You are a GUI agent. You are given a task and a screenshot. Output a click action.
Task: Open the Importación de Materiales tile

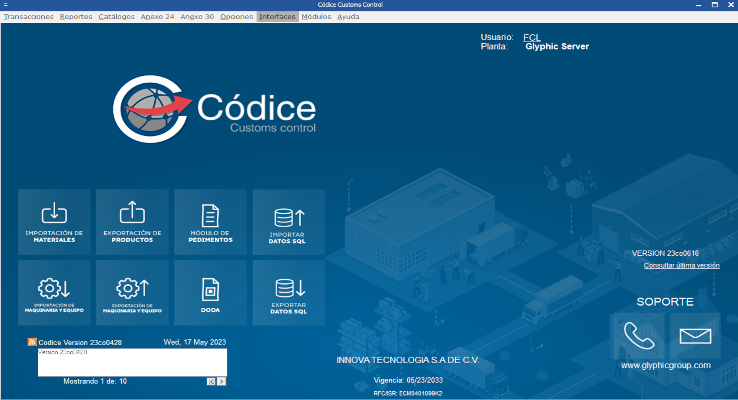tap(54, 222)
